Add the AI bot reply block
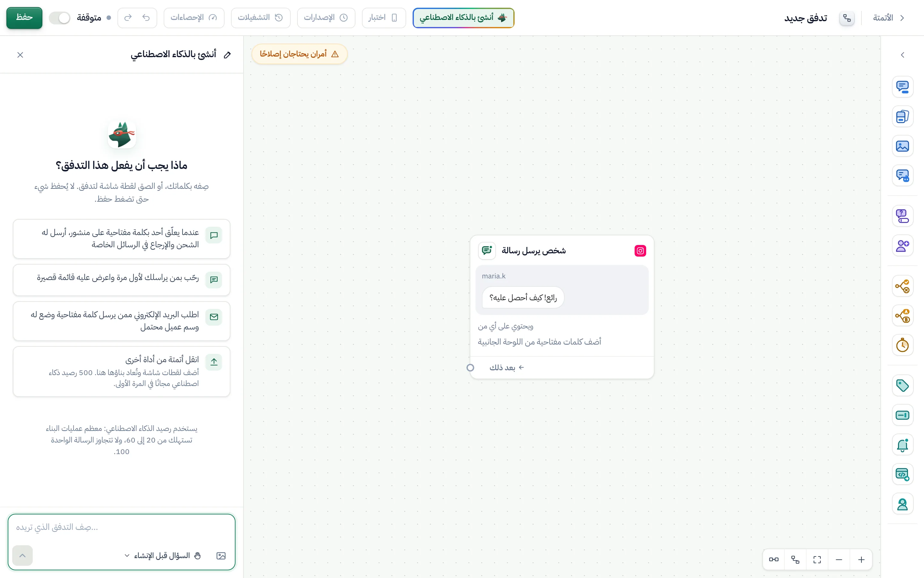 (902, 175)
